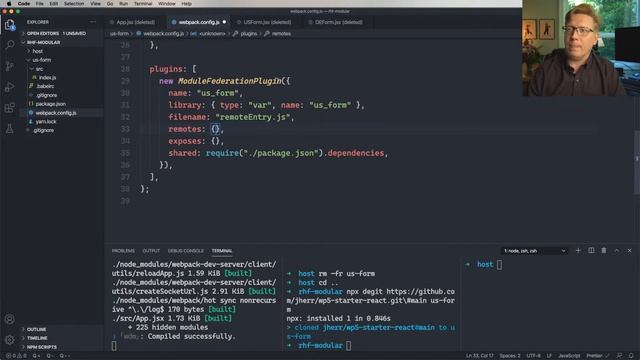Image resolution: width=640 pixels, height=360 pixels.
Task: Expand the Open Editors section
Action: [x=56, y=33]
